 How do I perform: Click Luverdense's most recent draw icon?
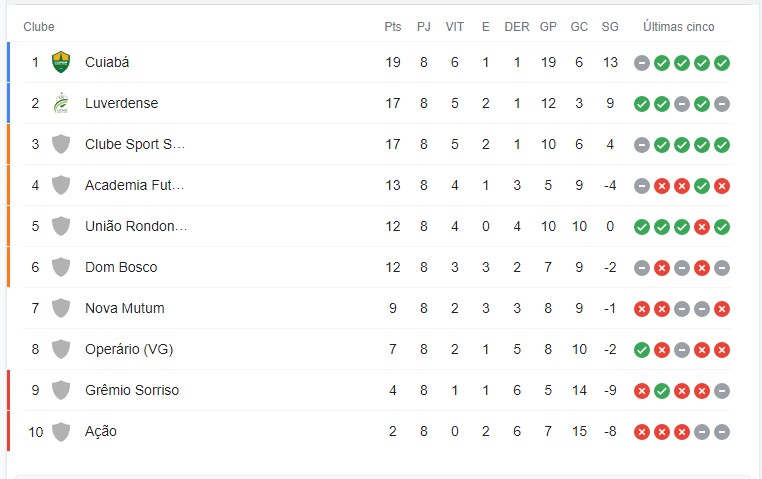722,104
